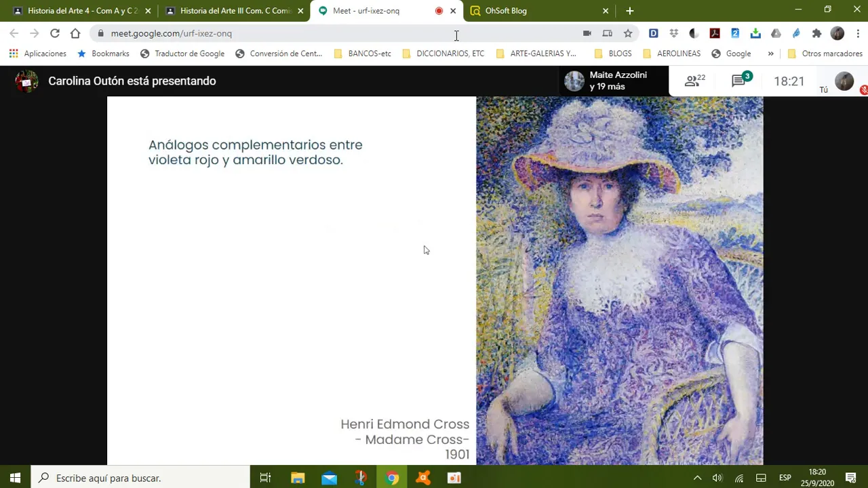Open a new browser tab
This screenshot has height=488, width=868.
(x=630, y=11)
